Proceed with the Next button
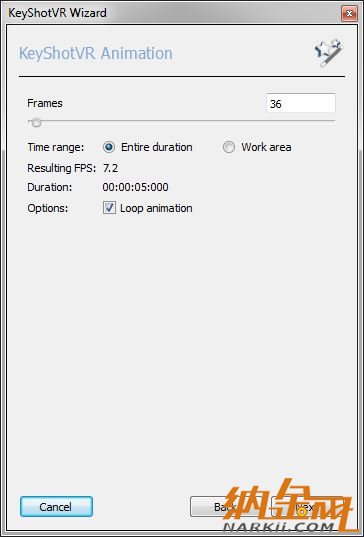Viewport: 364px width, 537px height. (x=306, y=507)
